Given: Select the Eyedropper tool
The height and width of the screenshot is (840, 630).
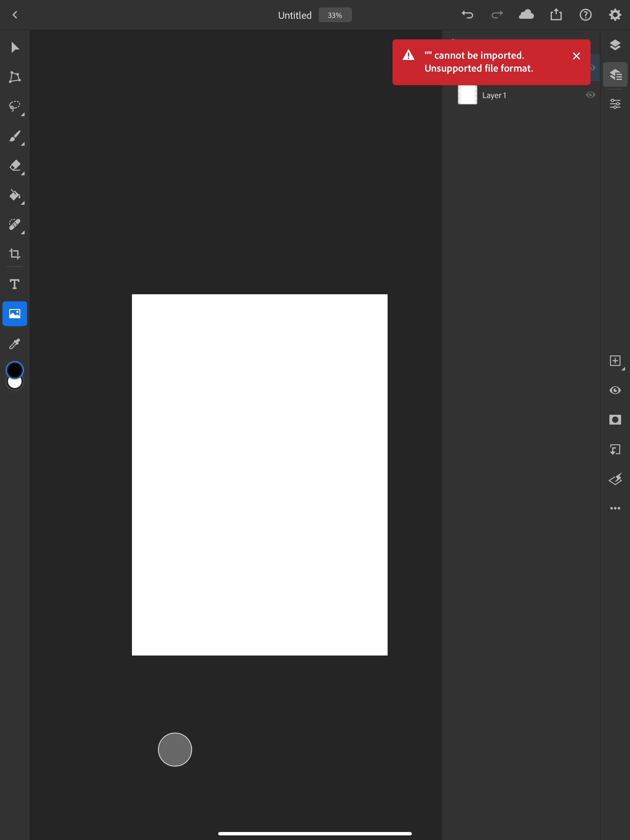Looking at the screenshot, I should click(15, 344).
